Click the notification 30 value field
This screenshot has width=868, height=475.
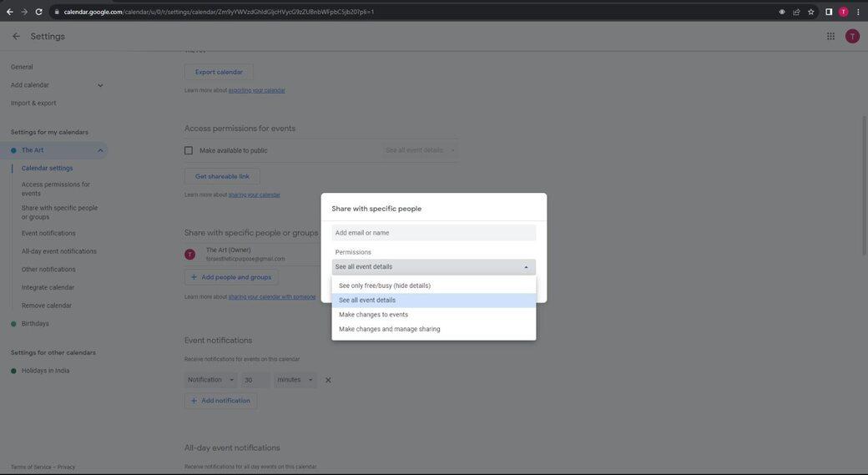255,380
